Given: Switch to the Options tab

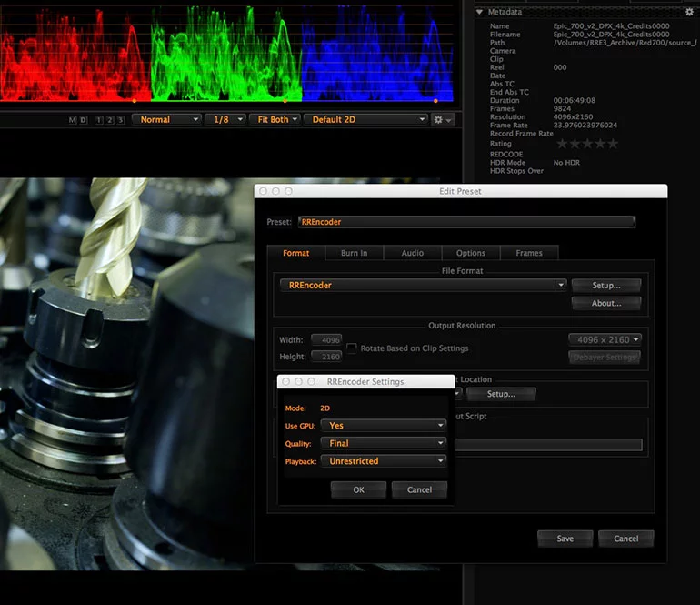Looking at the screenshot, I should click(x=471, y=253).
